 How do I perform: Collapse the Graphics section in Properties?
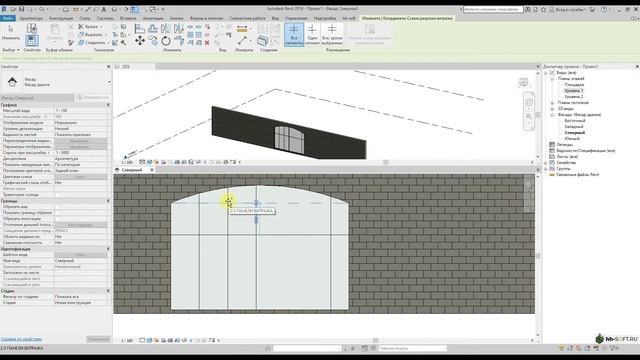click(x=108, y=105)
